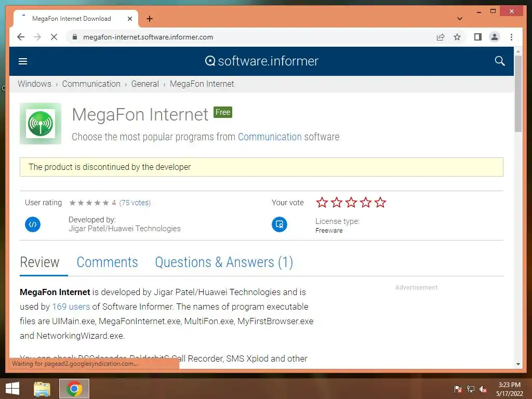
Task: Click the site search magnifier icon
Action: [499, 61]
